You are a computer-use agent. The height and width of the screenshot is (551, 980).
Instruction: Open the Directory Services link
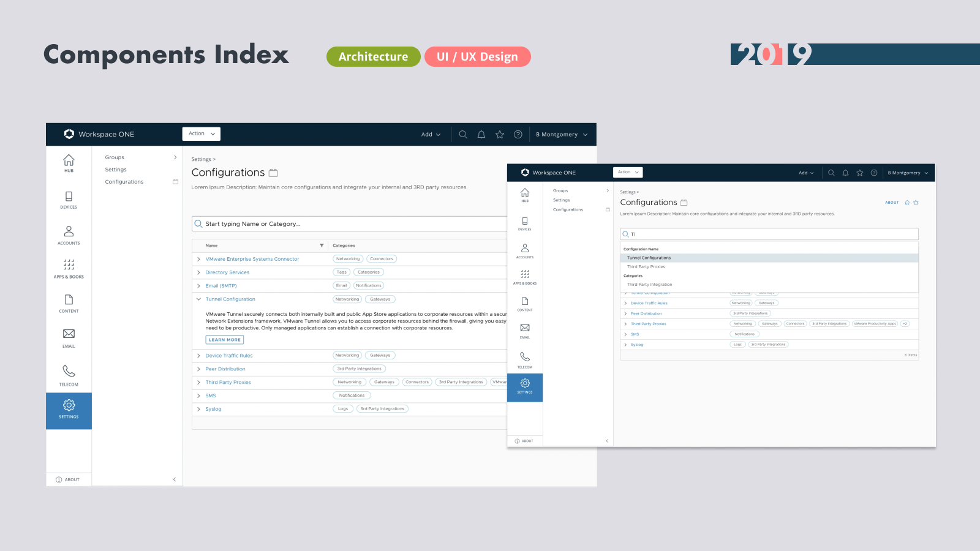point(227,272)
